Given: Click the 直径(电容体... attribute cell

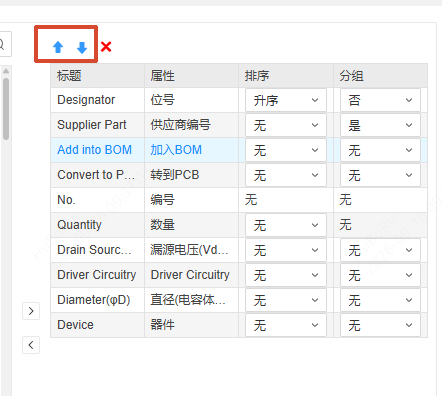Looking at the screenshot, I should coord(192,300).
